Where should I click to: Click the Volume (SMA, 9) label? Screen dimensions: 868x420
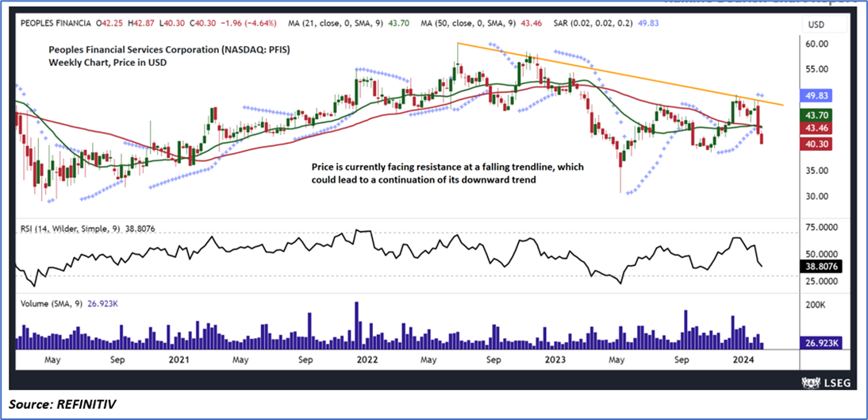click(x=51, y=303)
